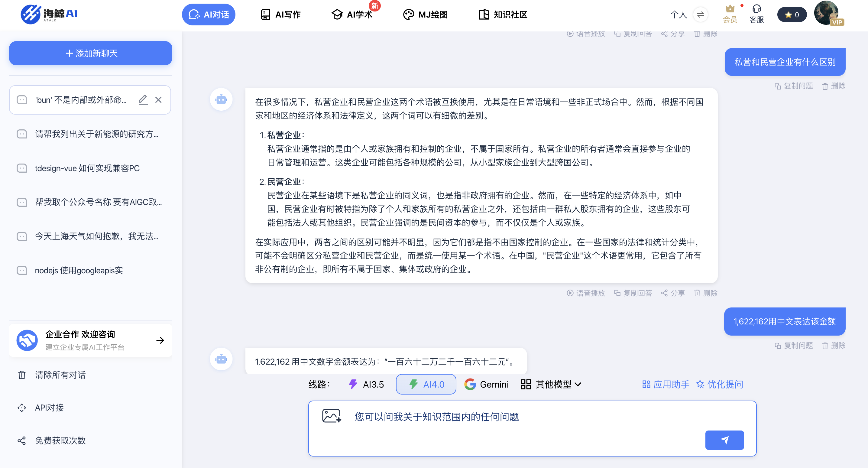
Task: Click 优化提问 option
Action: (x=719, y=384)
